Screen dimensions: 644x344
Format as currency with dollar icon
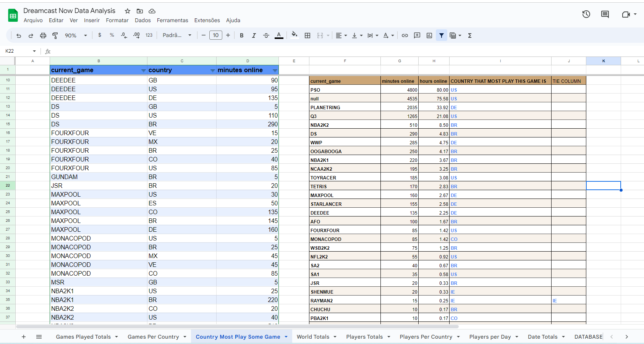(x=100, y=35)
